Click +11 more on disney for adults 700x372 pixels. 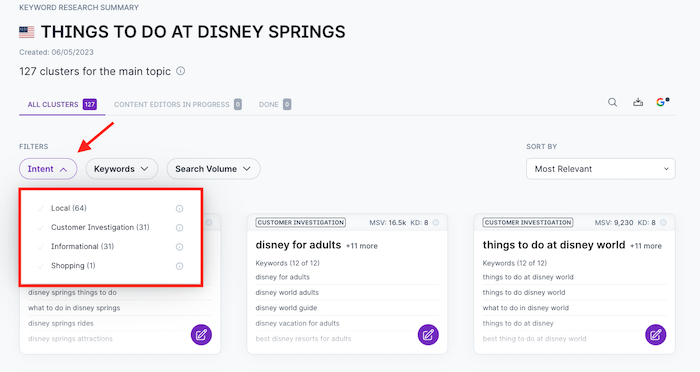click(362, 246)
